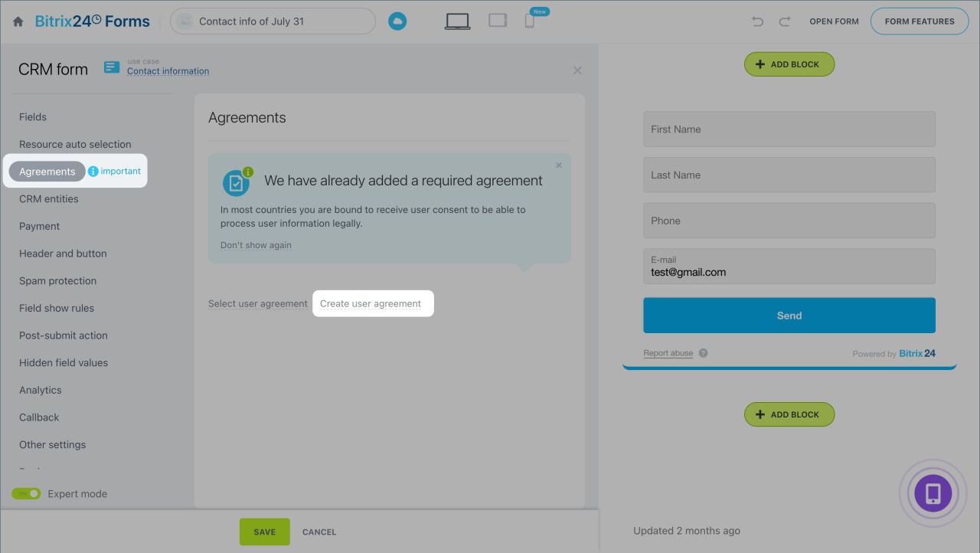
Task: Select Field show rules menu item
Action: [57, 308]
